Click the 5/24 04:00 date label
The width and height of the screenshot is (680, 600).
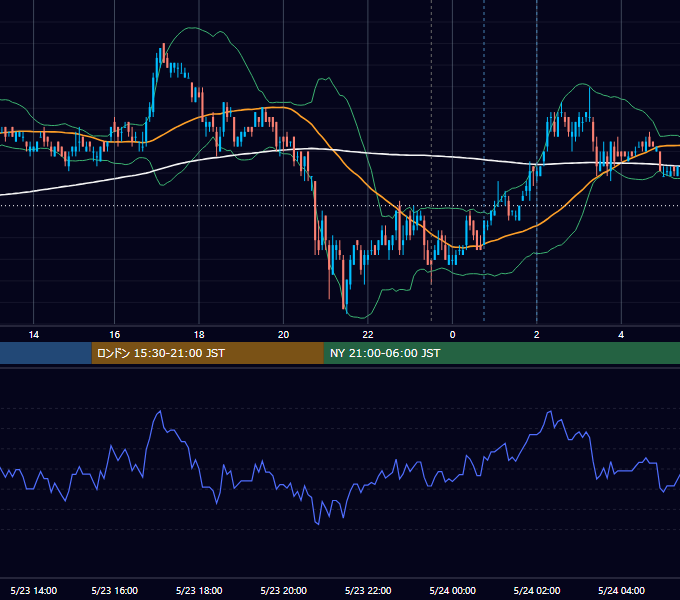tap(621, 590)
